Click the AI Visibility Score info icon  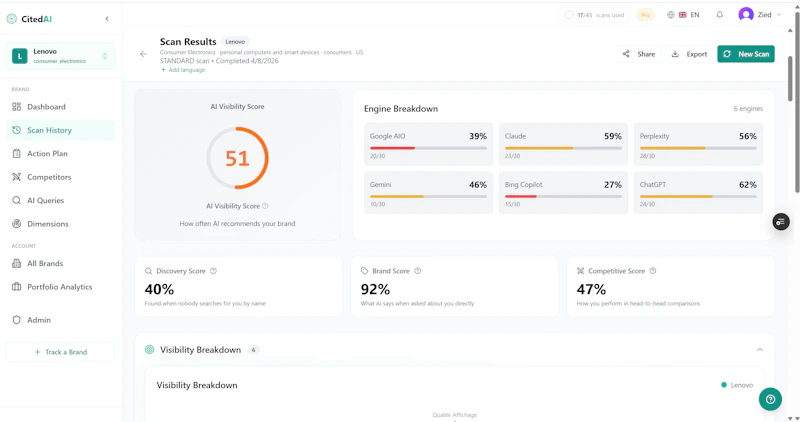click(x=265, y=206)
